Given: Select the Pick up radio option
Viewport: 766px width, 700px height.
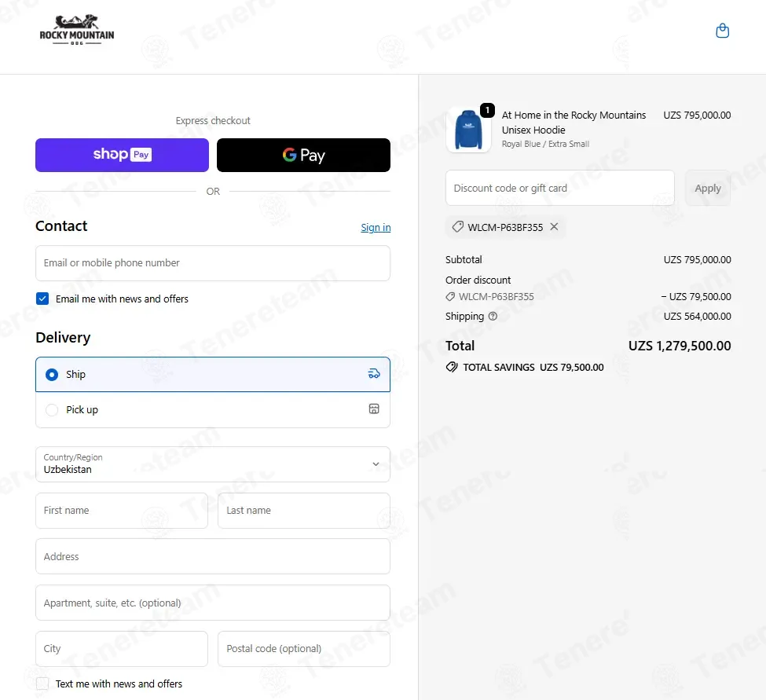Looking at the screenshot, I should click(x=52, y=410).
